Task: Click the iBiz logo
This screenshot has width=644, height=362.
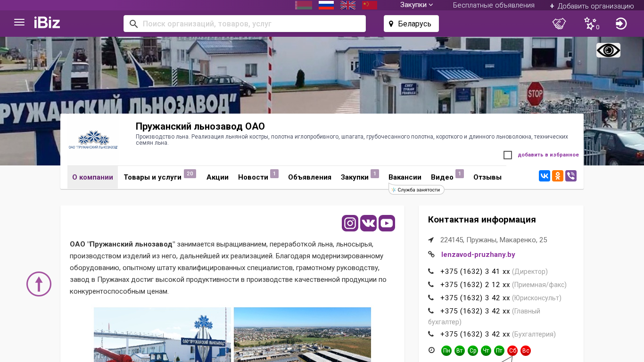Action: point(47,23)
